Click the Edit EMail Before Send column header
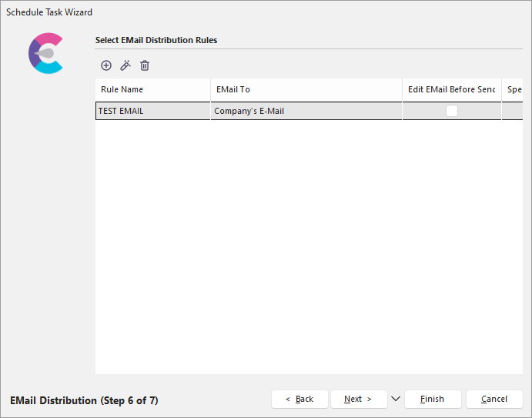 [x=451, y=89]
